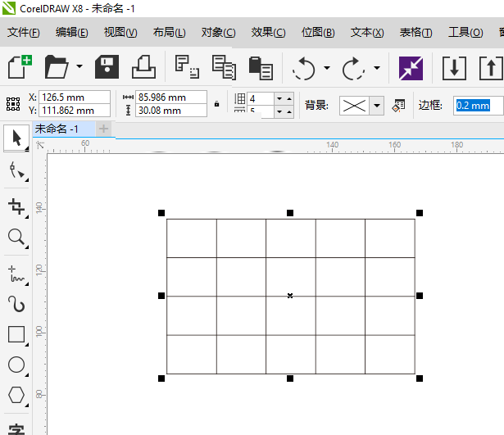The width and height of the screenshot is (504, 435).
Task: Toggle the lock ratio padlock
Action: click(x=216, y=104)
